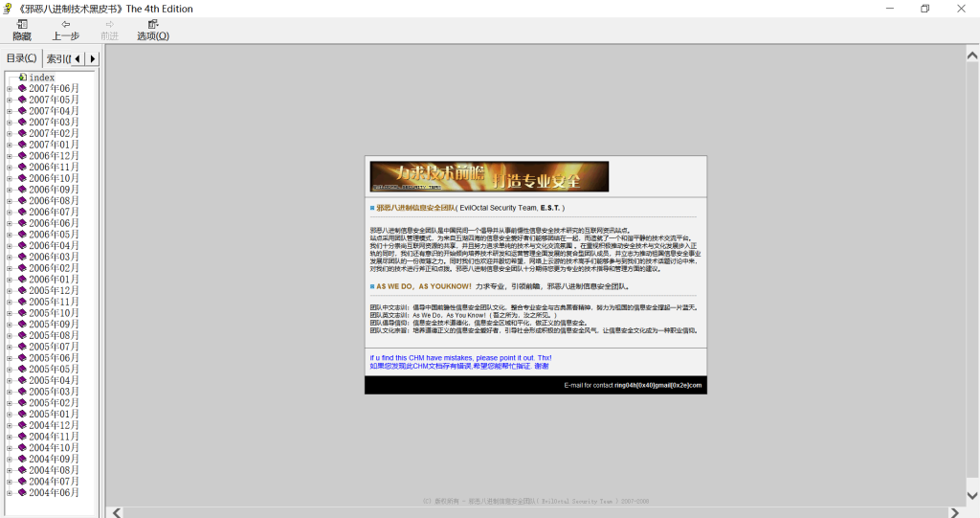Image resolution: width=980 pixels, height=518 pixels.
Task: Go back with 上一步 toolbar button
Action: pyautogui.click(x=66, y=30)
